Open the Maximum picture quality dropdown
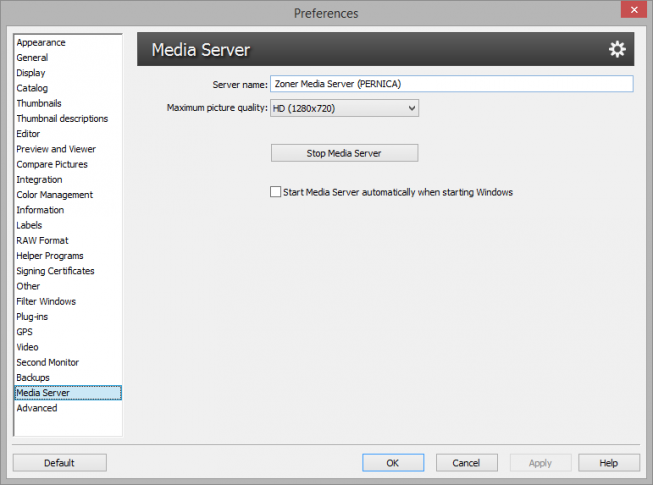The height and width of the screenshot is (485, 653). coord(344,108)
